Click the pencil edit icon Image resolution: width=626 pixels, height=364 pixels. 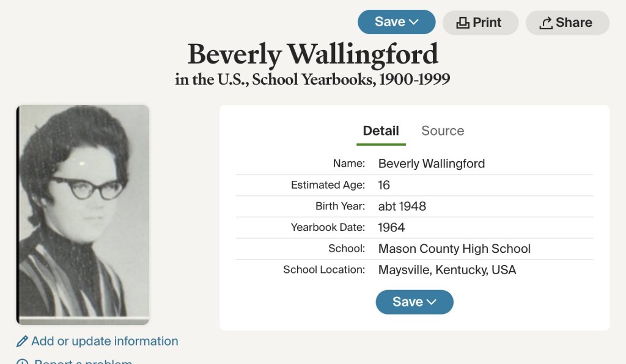point(23,341)
